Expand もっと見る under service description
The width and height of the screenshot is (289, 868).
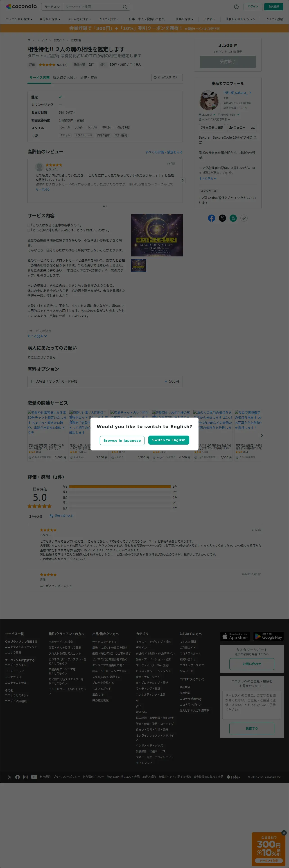click(x=37, y=336)
